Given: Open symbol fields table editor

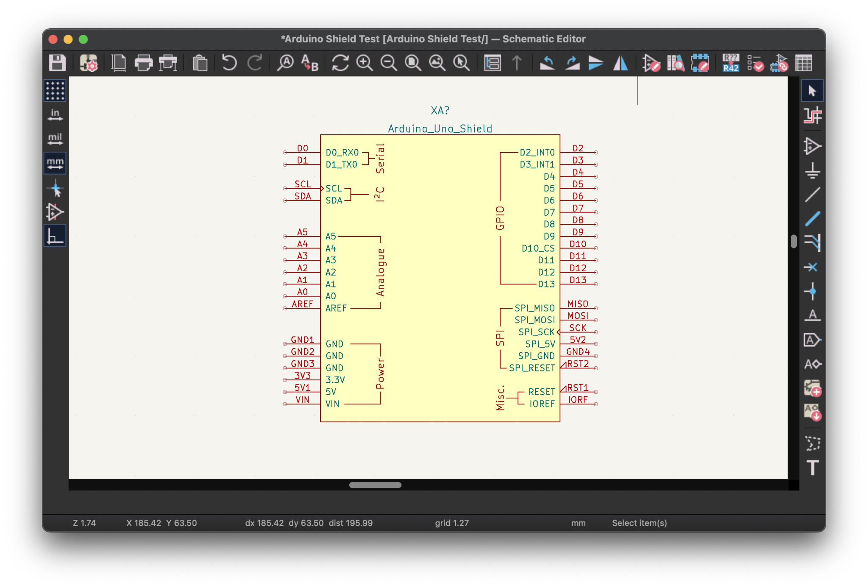Looking at the screenshot, I should click(804, 63).
